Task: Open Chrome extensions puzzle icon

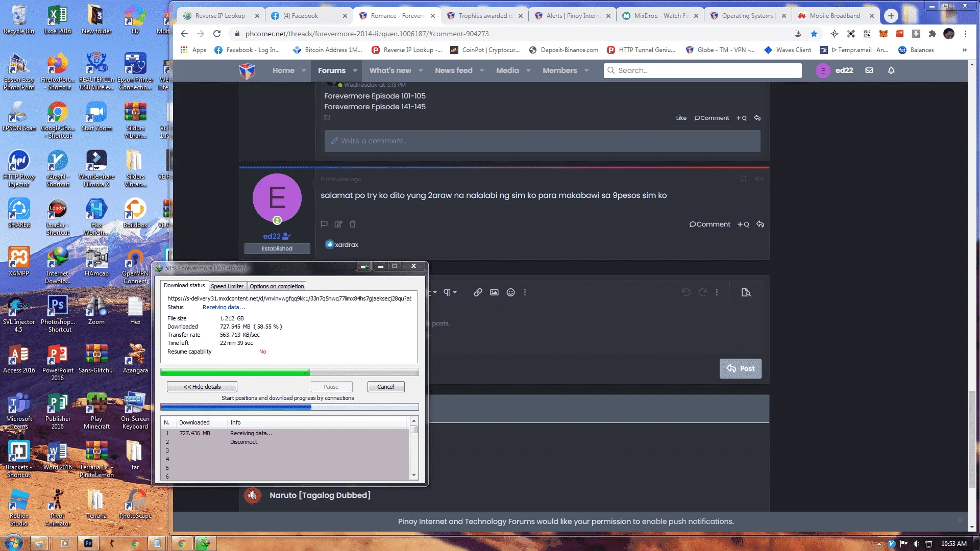Action: [933, 34]
